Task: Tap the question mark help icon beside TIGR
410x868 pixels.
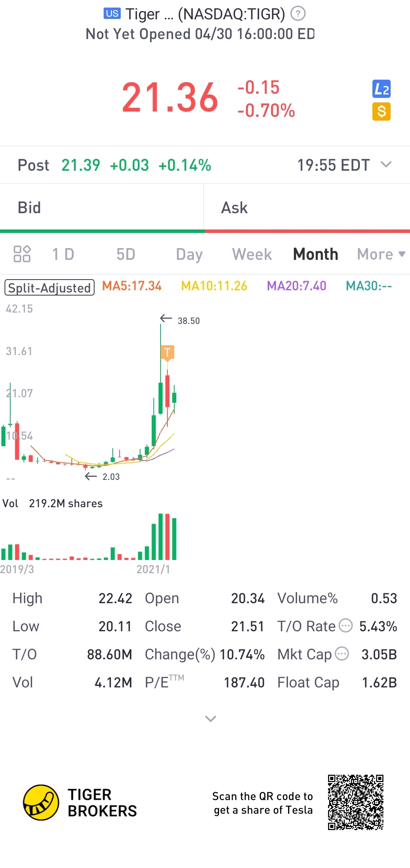Action: 298,14
